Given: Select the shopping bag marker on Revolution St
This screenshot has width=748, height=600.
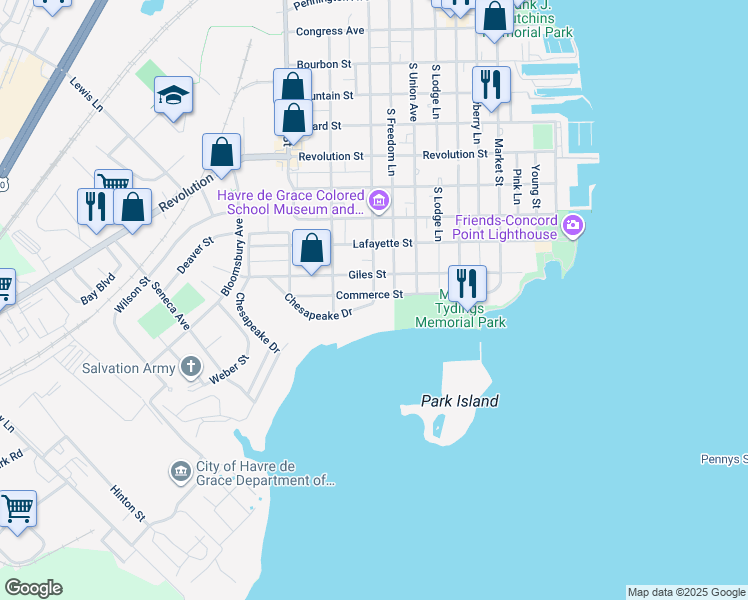Looking at the screenshot, I should [221, 153].
